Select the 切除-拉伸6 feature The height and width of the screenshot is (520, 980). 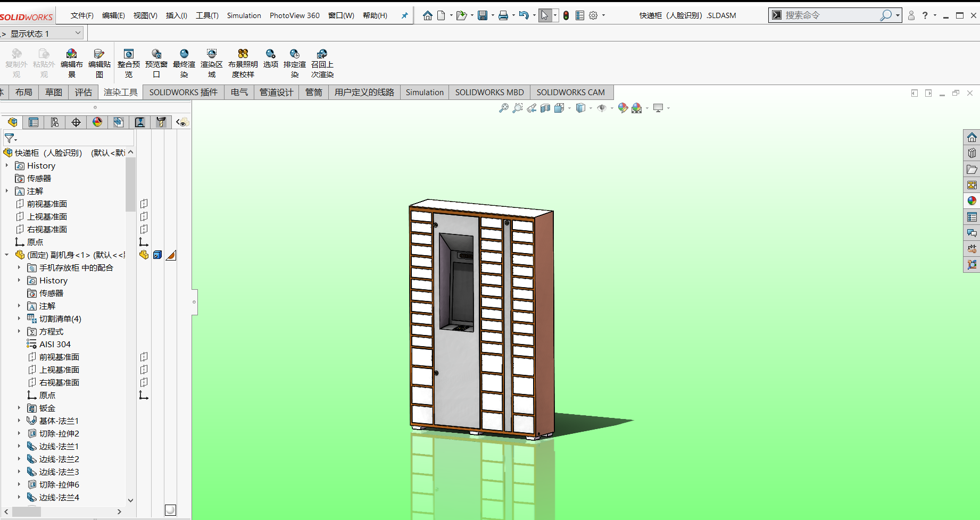point(53,484)
